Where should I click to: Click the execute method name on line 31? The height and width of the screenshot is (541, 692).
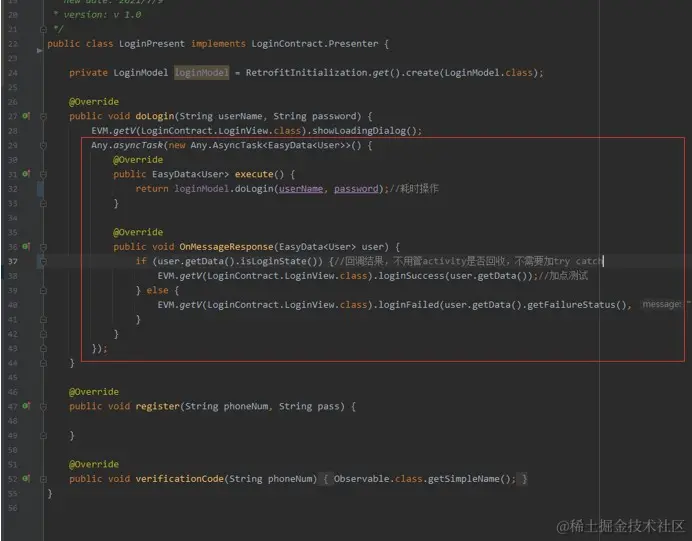pos(254,174)
